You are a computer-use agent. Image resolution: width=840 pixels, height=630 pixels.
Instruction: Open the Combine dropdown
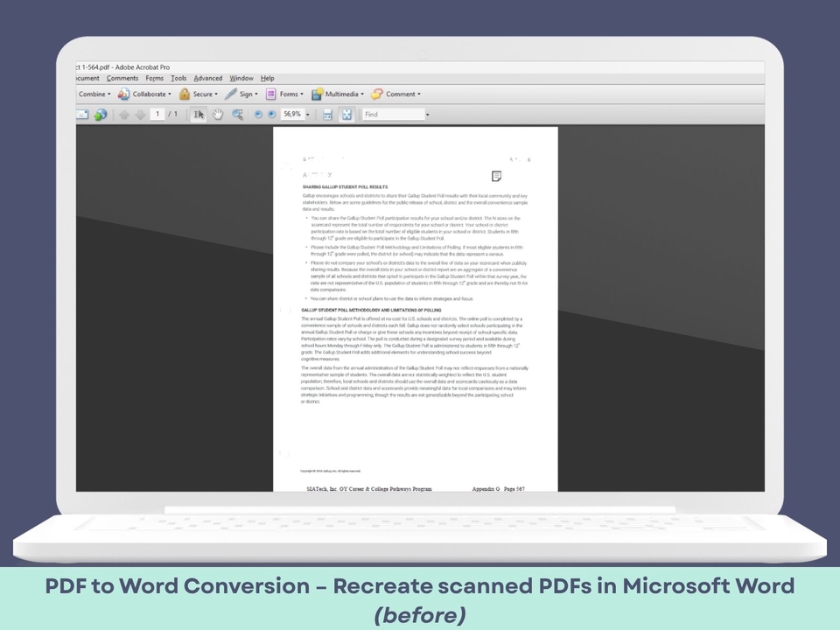pos(94,94)
